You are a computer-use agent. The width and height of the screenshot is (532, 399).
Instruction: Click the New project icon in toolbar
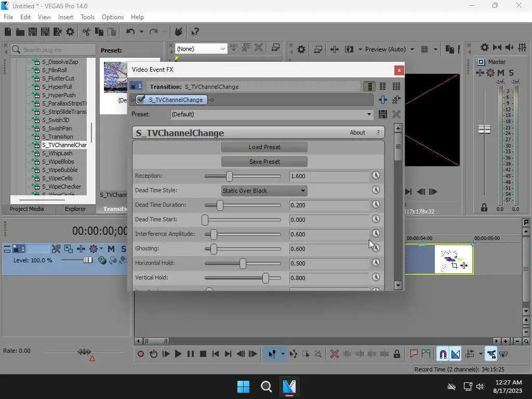click(8, 32)
